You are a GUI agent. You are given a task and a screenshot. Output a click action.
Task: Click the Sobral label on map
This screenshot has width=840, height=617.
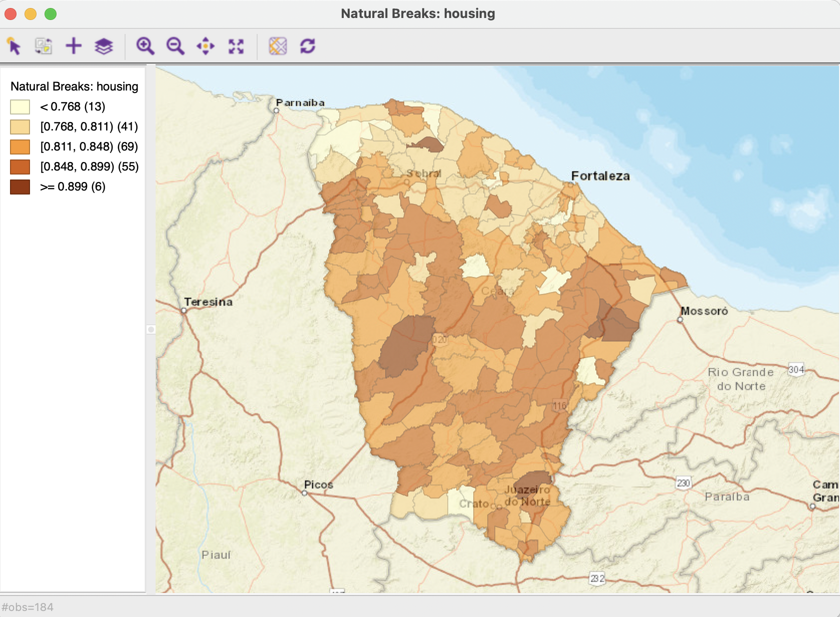[x=424, y=173]
